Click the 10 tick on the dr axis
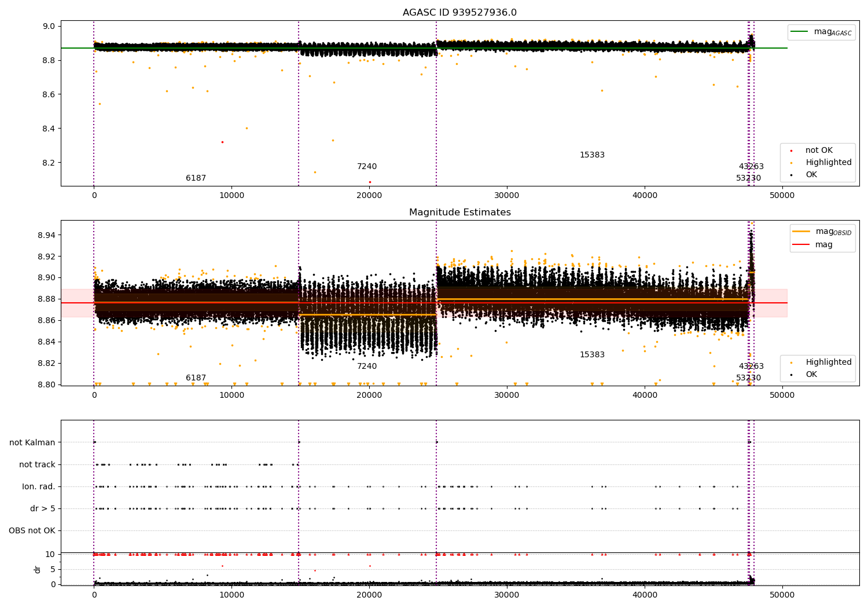This screenshot has width=868, height=608. (50, 554)
